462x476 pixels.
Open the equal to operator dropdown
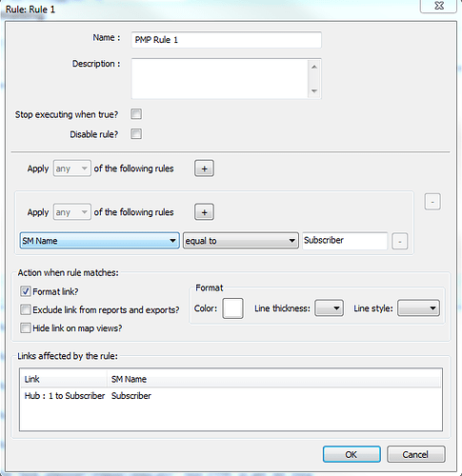[x=241, y=241]
